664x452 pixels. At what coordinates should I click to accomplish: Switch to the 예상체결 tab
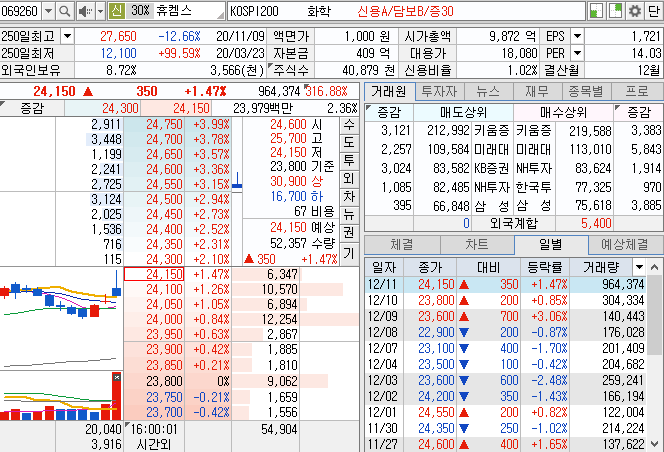coord(625,244)
